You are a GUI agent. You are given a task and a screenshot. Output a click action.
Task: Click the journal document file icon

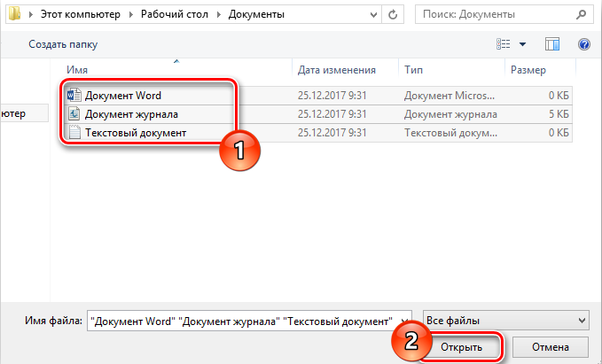[x=74, y=114]
